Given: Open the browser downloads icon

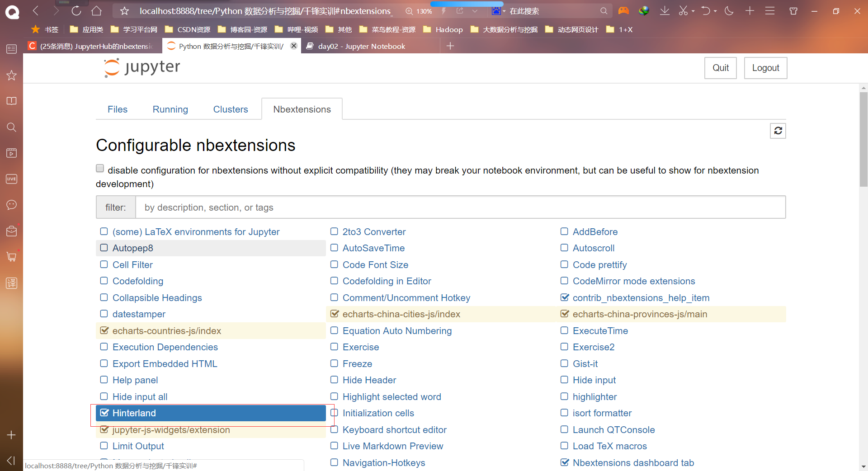Looking at the screenshot, I should 665,11.
